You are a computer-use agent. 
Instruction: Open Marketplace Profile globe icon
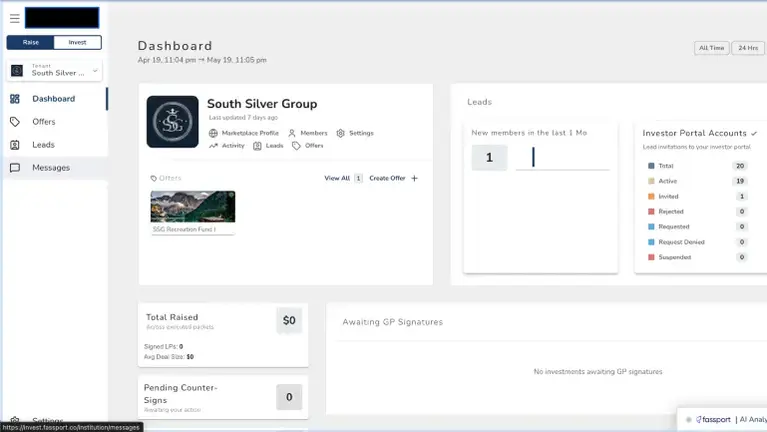213,133
